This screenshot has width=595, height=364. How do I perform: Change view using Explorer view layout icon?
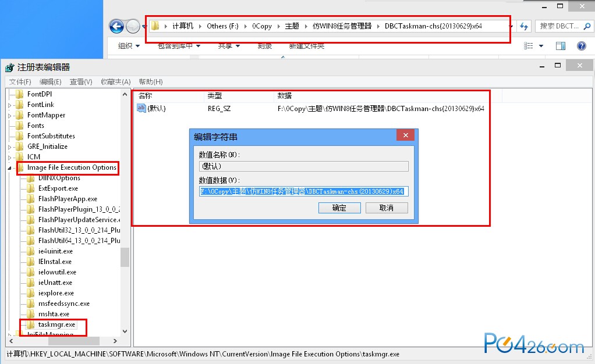point(528,46)
